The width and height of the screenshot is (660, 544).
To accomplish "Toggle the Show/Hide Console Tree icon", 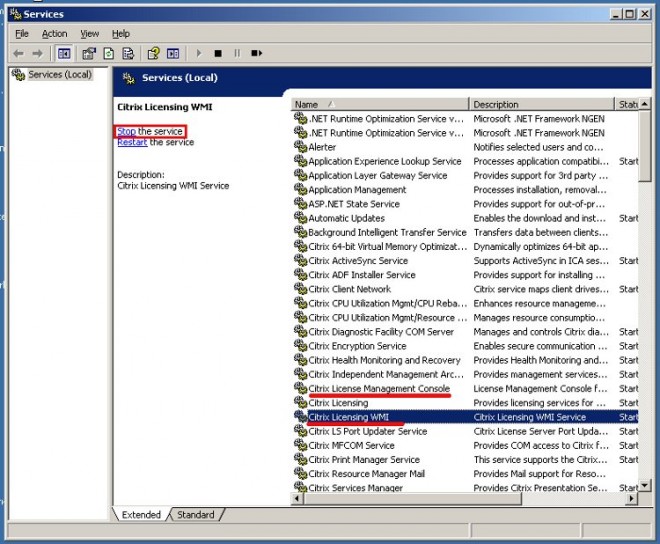I will (x=64, y=53).
